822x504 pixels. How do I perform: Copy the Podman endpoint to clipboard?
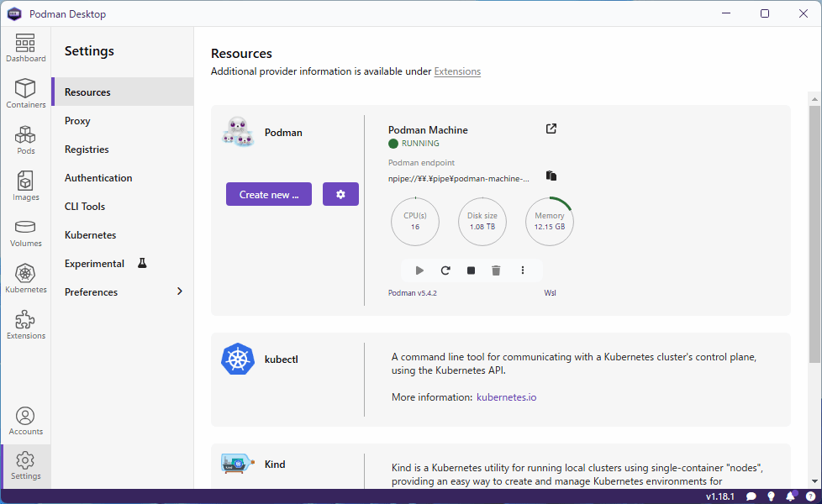click(x=551, y=176)
